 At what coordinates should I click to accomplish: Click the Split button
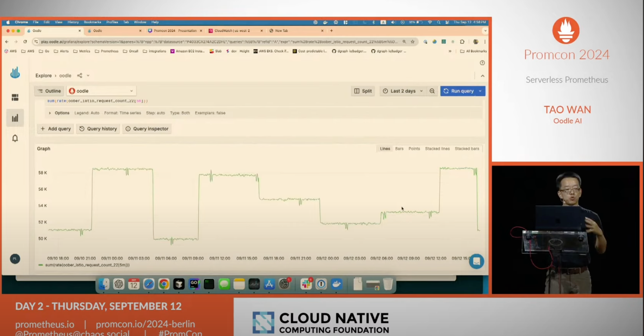click(363, 91)
